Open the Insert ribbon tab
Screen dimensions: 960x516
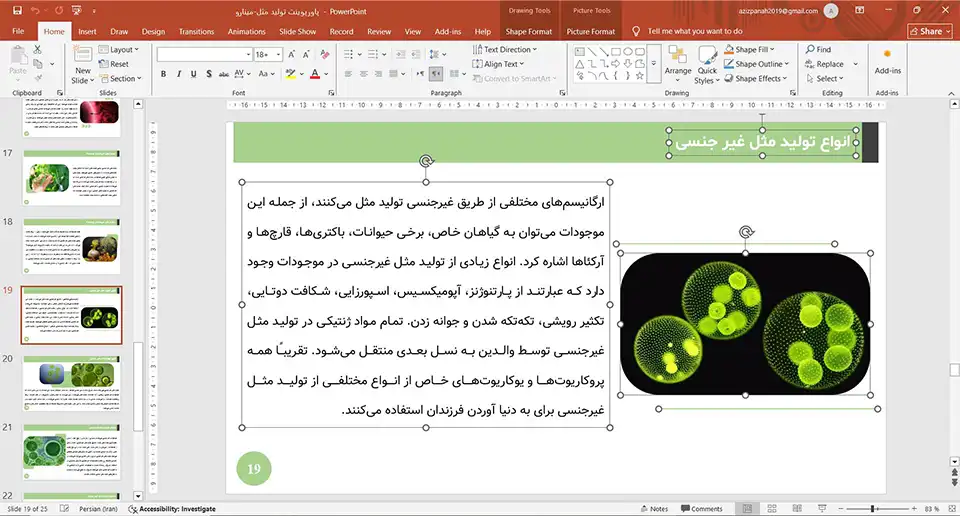(x=87, y=31)
